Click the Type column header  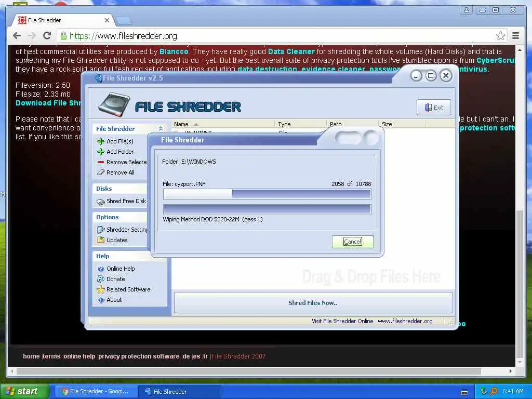click(300, 124)
